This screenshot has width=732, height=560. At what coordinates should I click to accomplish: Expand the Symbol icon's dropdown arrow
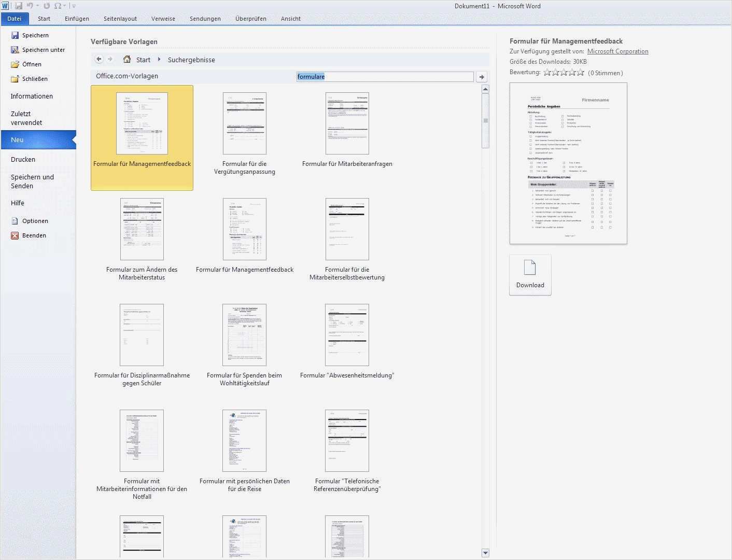[64, 6]
